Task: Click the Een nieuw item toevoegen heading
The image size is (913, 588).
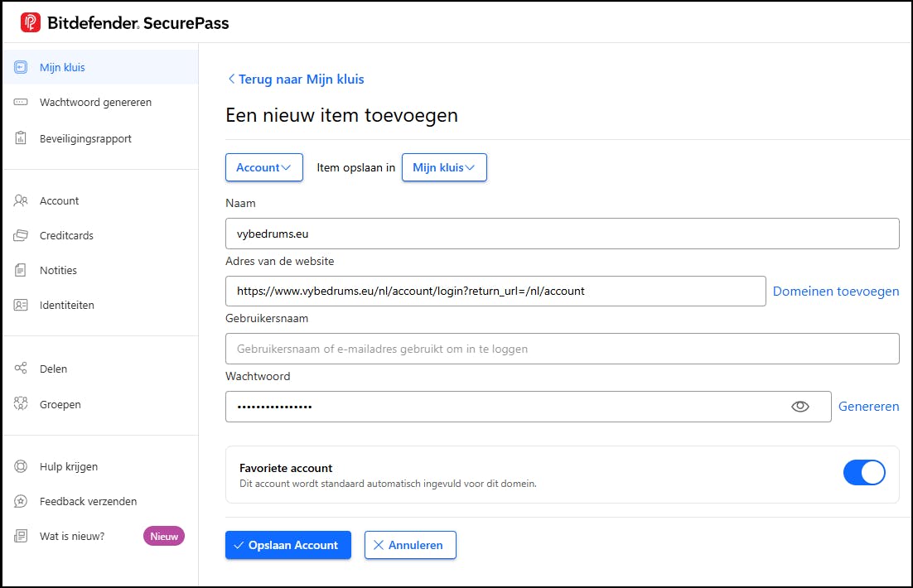Action: coord(342,115)
